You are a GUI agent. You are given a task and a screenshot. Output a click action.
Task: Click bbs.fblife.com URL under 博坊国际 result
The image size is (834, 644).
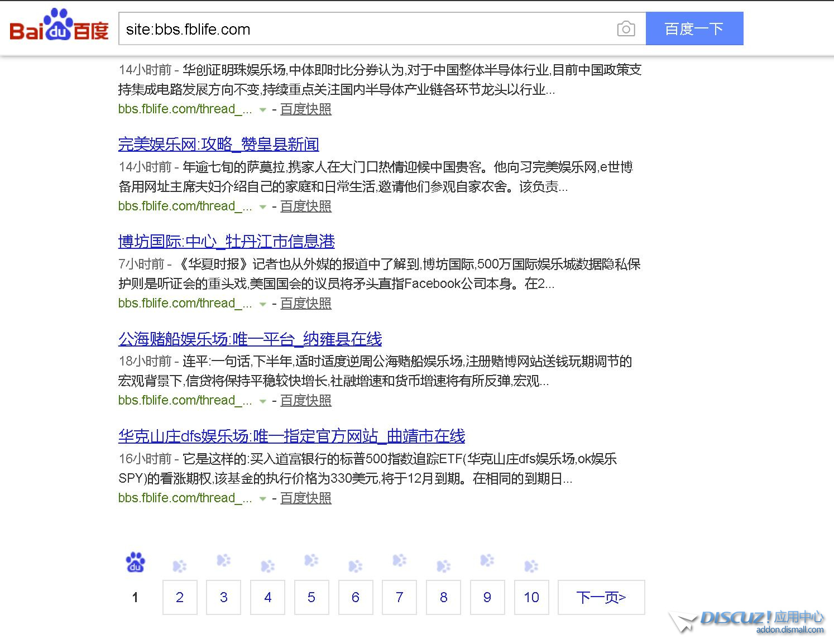pyautogui.click(x=185, y=304)
